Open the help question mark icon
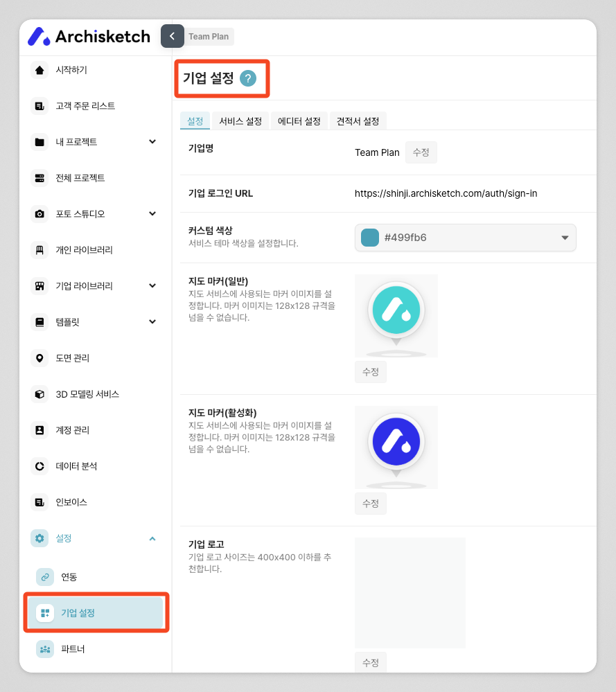 pos(248,78)
